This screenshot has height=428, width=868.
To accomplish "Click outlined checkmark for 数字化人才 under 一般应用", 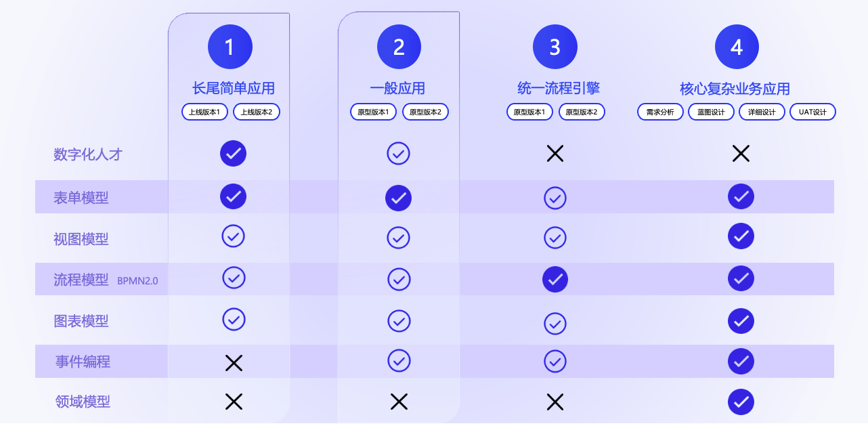I will tap(398, 154).
